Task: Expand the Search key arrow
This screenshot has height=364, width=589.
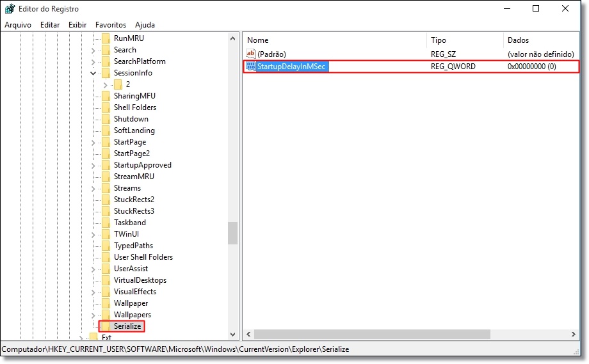Action: [93, 50]
